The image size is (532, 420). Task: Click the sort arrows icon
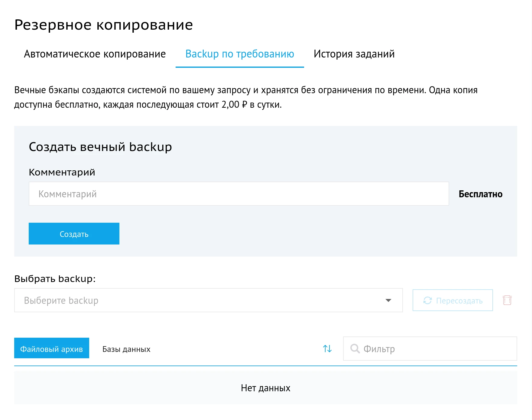(x=327, y=349)
